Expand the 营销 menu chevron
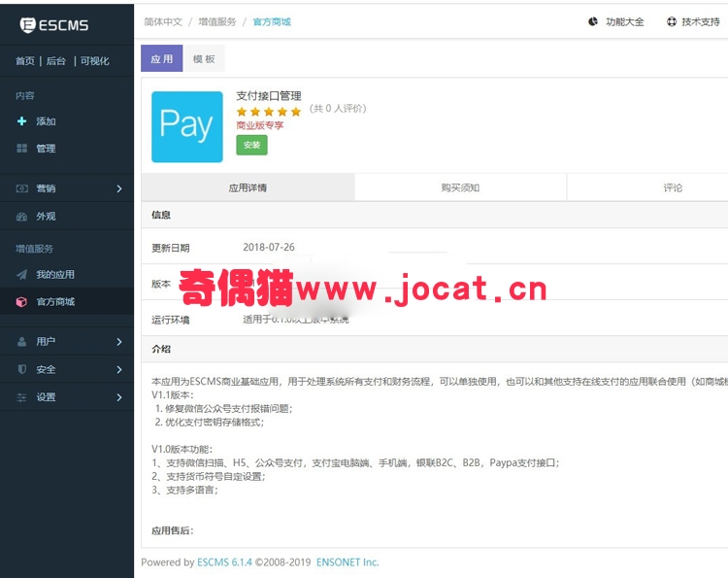Screen dimensions: 728x578 coord(119,188)
